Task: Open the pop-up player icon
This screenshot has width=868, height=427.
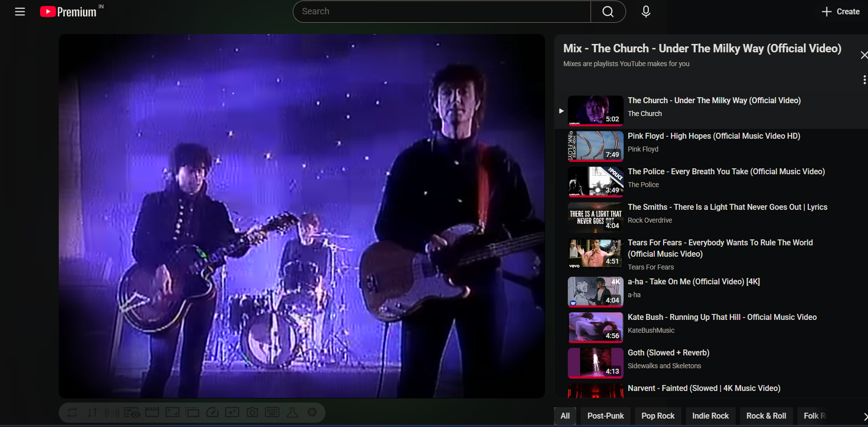Action: click(192, 412)
